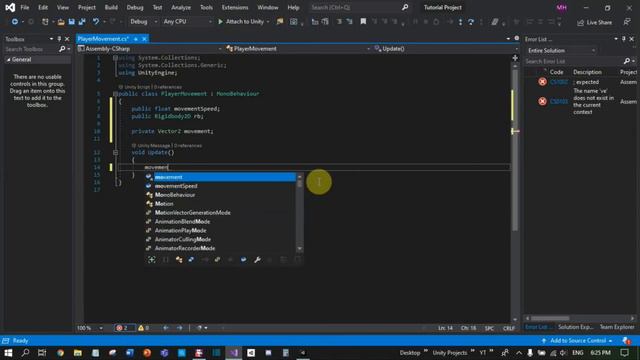Click Add to Source Control in status bar

pos(578,341)
